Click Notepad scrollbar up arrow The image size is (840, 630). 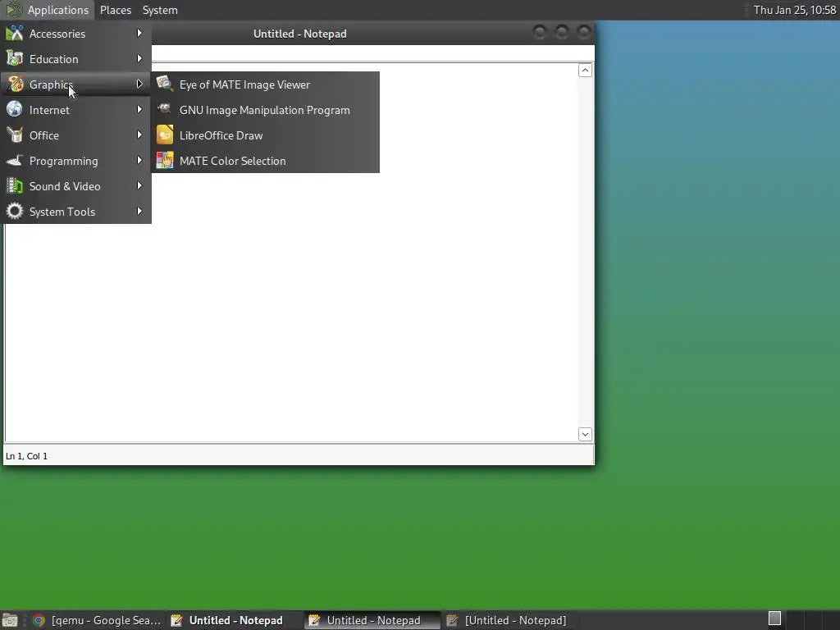585,71
